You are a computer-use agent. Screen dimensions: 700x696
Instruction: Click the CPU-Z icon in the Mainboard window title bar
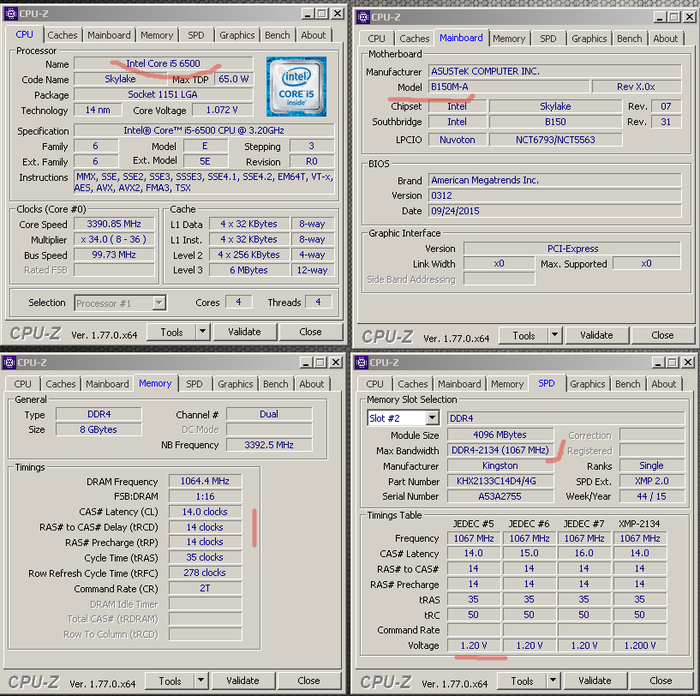click(363, 17)
